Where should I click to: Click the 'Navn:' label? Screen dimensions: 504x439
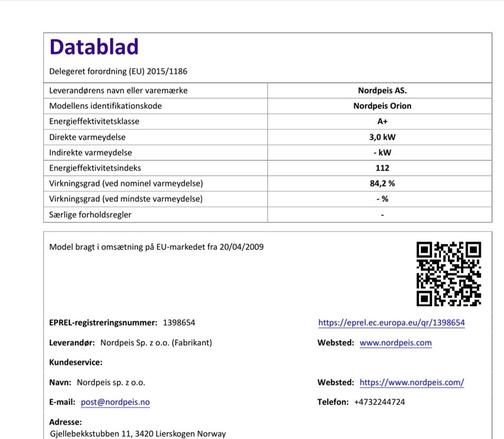[60, 382]
